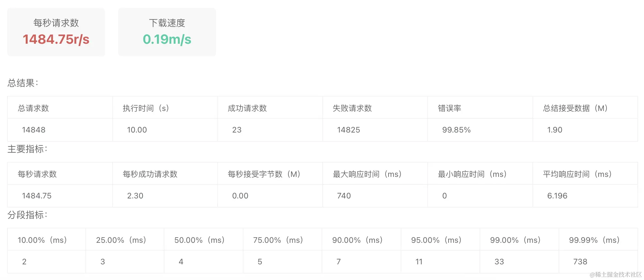Click the 每秒请求数 1484.75r/s summary card
This screenshot has height=280, width=644.
click(x=56, y=32)
